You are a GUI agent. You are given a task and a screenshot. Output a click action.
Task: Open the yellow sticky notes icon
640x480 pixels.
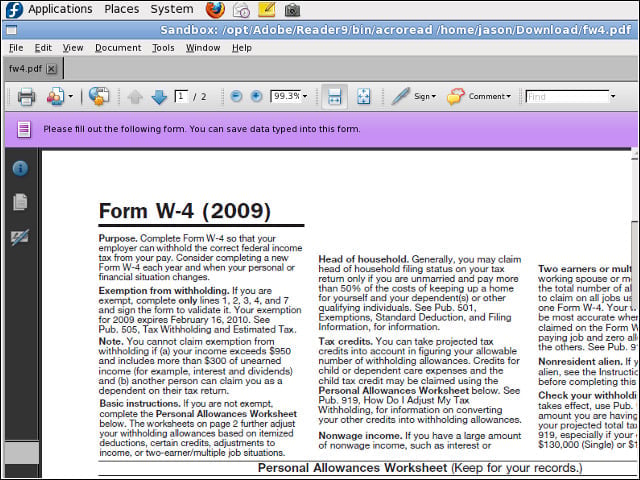point(267,9)
